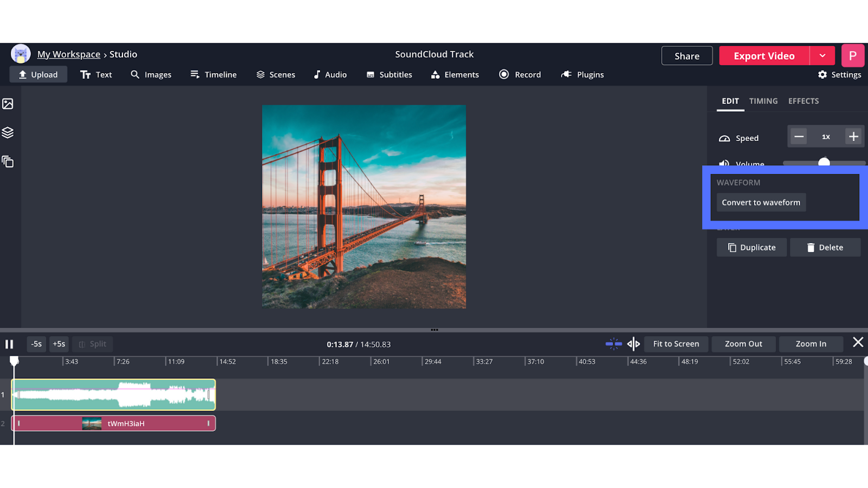The width and height of the screenshot is (868, 488).
Task: Go to My Workspace link
Action: (x=69, y=54)
